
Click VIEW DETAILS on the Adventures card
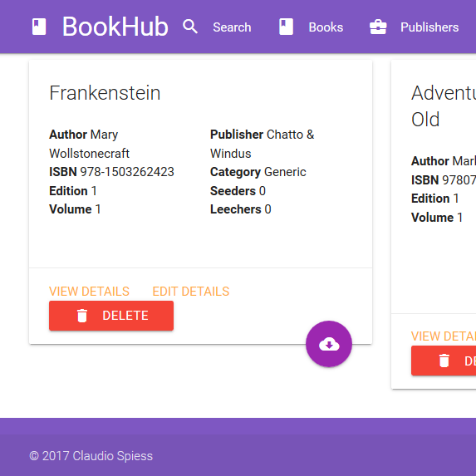(x=444, y=336)
